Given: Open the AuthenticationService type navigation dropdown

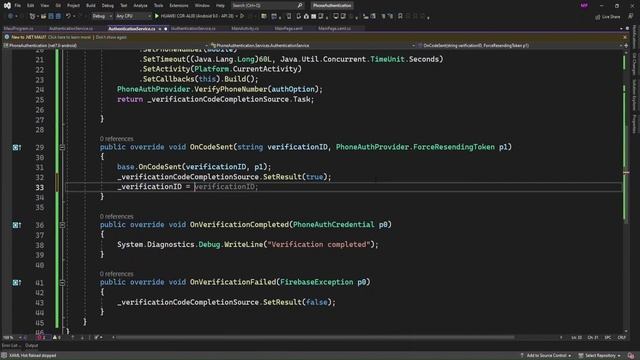Looking at the screenshot, I should click(313, 45).
